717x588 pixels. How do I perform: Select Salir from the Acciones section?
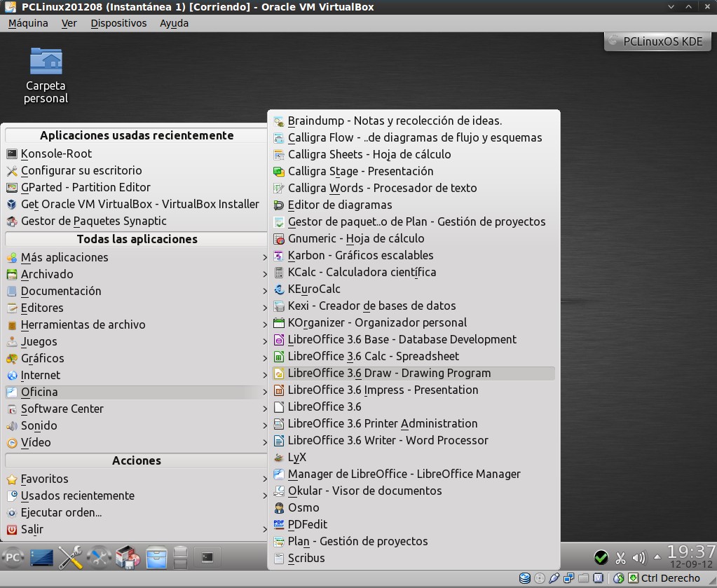coord(32,529)
